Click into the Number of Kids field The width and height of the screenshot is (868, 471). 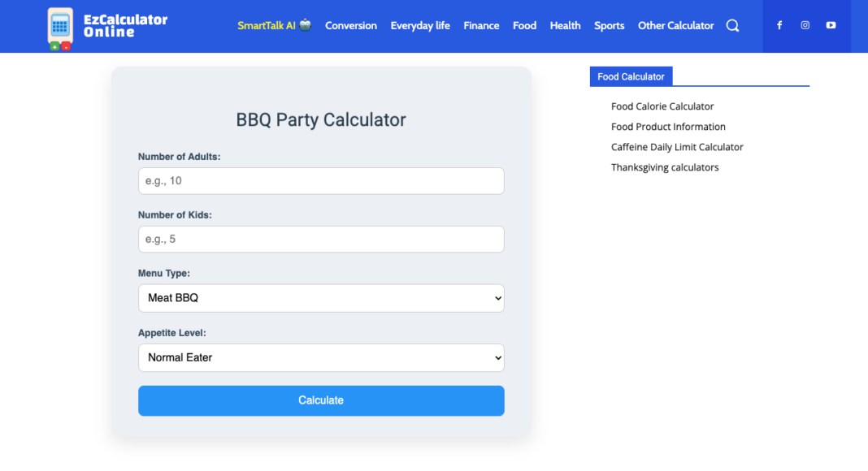[x=321, y=240]
